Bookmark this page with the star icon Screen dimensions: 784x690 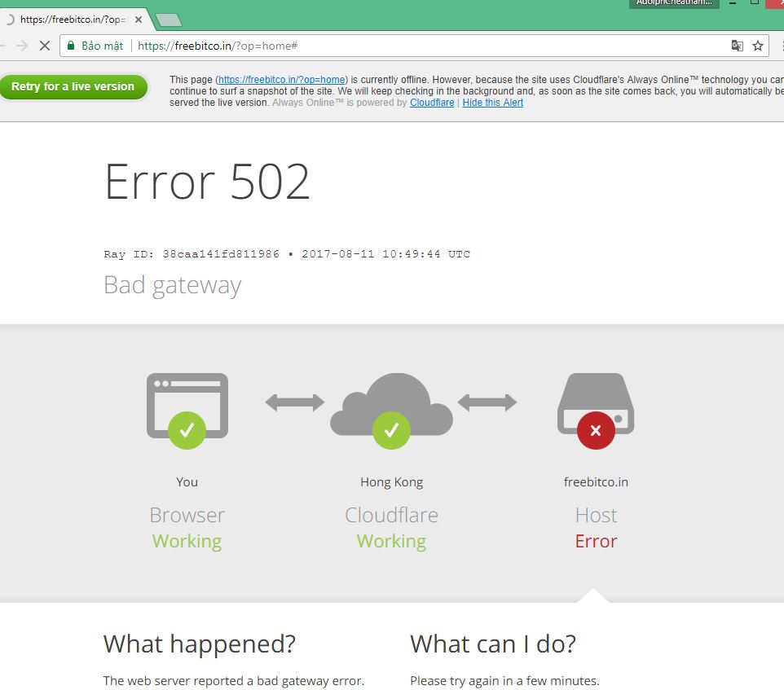(758, 46)
